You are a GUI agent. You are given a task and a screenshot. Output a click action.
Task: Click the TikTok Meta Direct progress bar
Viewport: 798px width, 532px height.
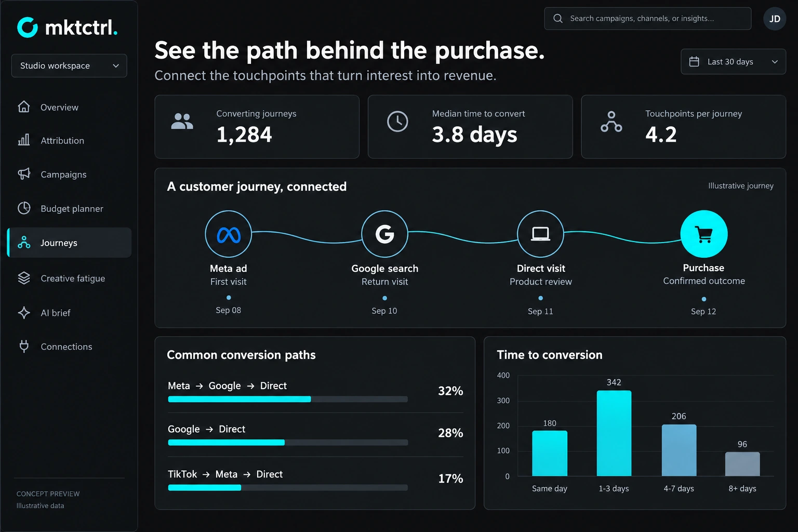point(288,487)
